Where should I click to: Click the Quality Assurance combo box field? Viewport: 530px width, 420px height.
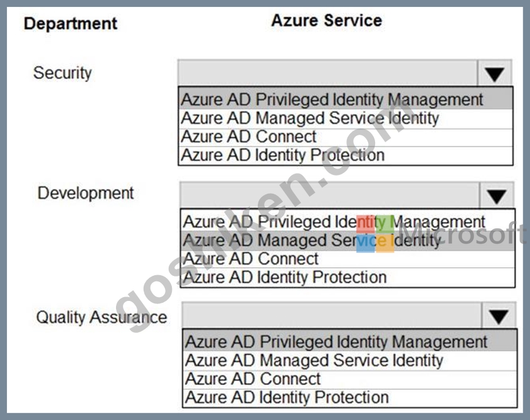[332, 316]
